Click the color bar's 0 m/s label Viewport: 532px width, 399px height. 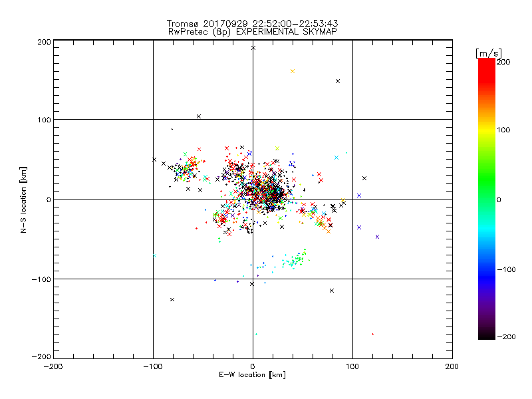click(x=499, y=199)
